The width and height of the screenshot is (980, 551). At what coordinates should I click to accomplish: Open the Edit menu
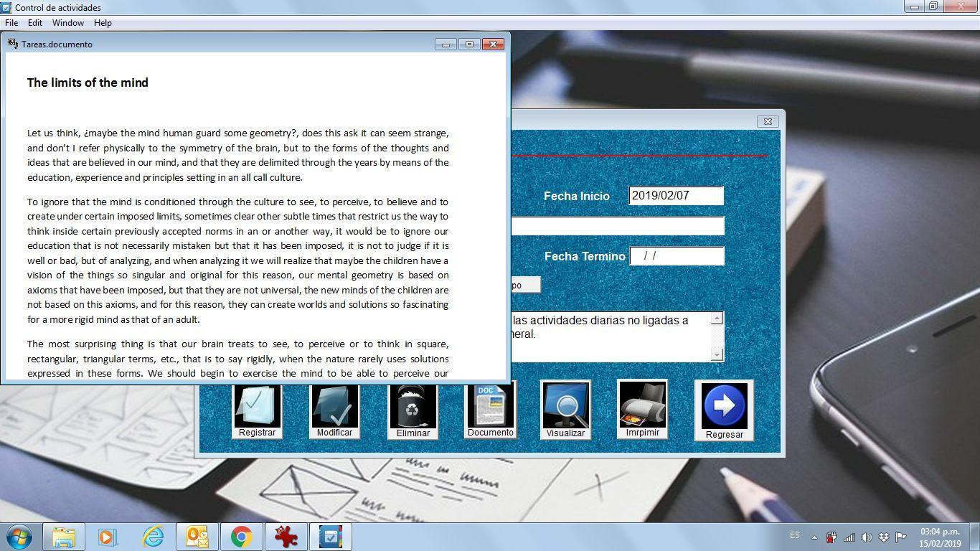pyautogui.click(x=35, y=23)
